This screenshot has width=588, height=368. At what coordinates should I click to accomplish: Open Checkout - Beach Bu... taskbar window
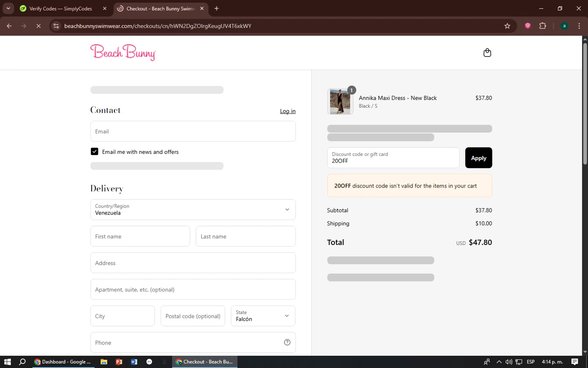205,362
